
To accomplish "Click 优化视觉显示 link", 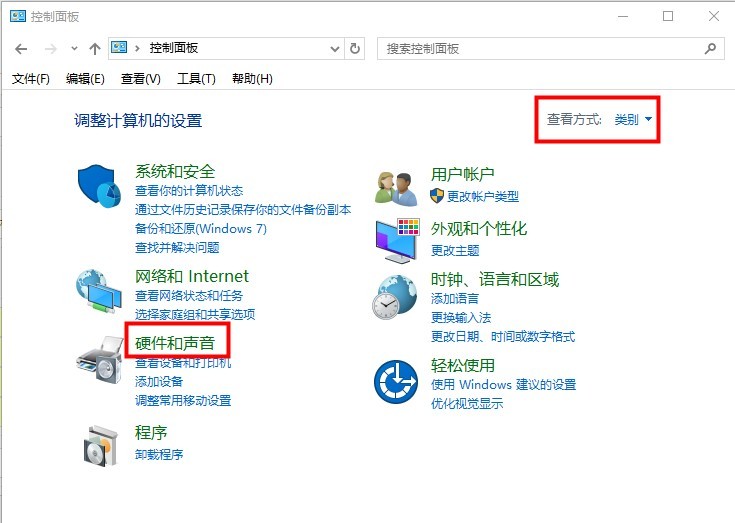I will (467, 403).
